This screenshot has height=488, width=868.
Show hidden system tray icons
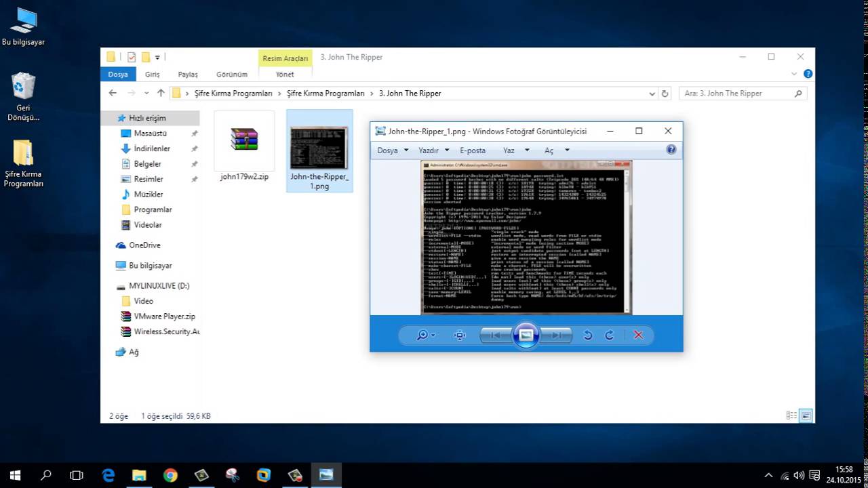click(768, 476)
